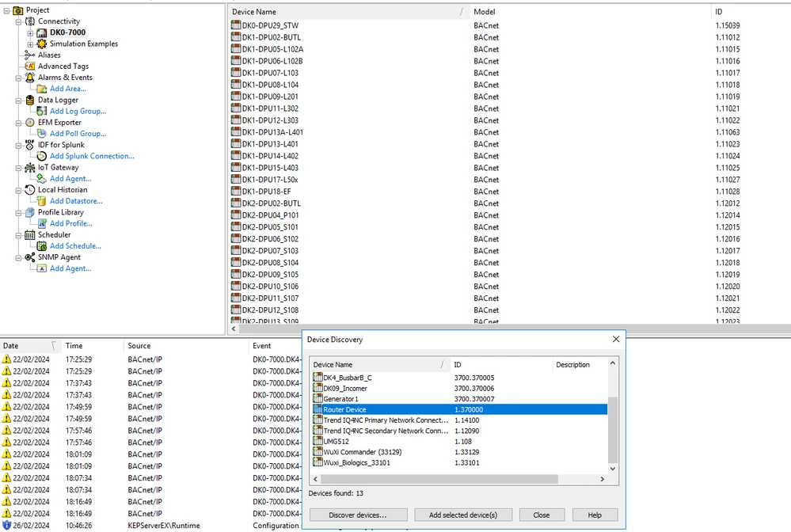Viewport: 791px width, 532px height.
Task: Click the warning icon on the KEPServerEX Runtime row
Action: click(8, 523)
